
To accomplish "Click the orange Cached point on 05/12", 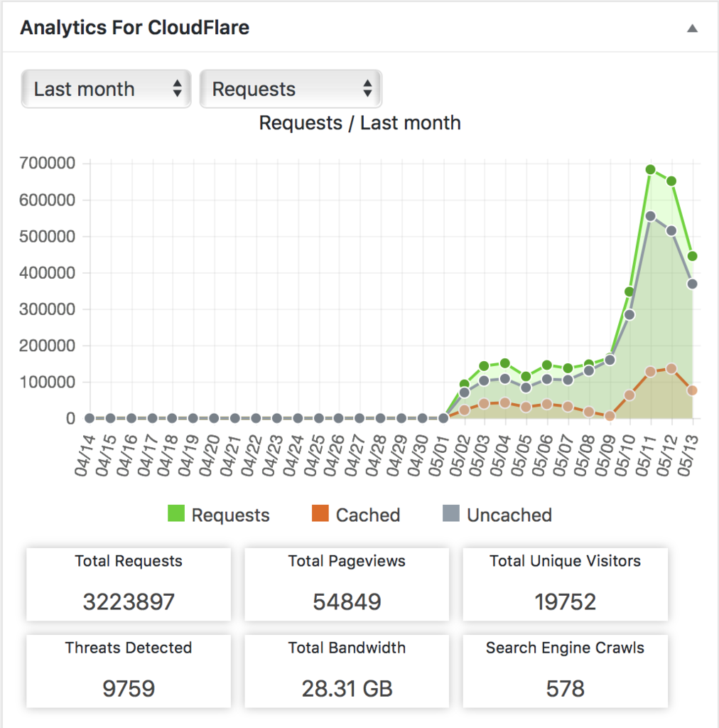I will 671,369.
